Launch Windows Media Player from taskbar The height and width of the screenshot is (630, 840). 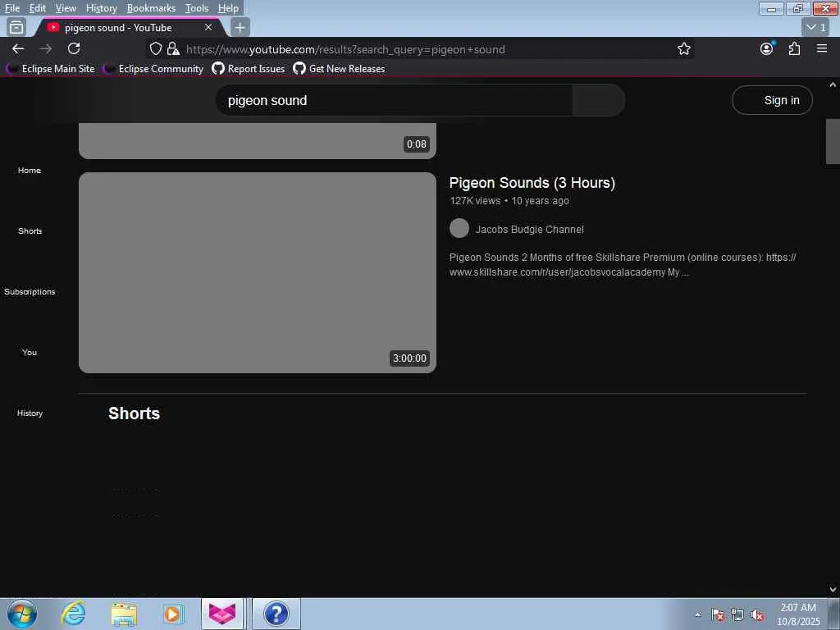(x=172, y=614)
